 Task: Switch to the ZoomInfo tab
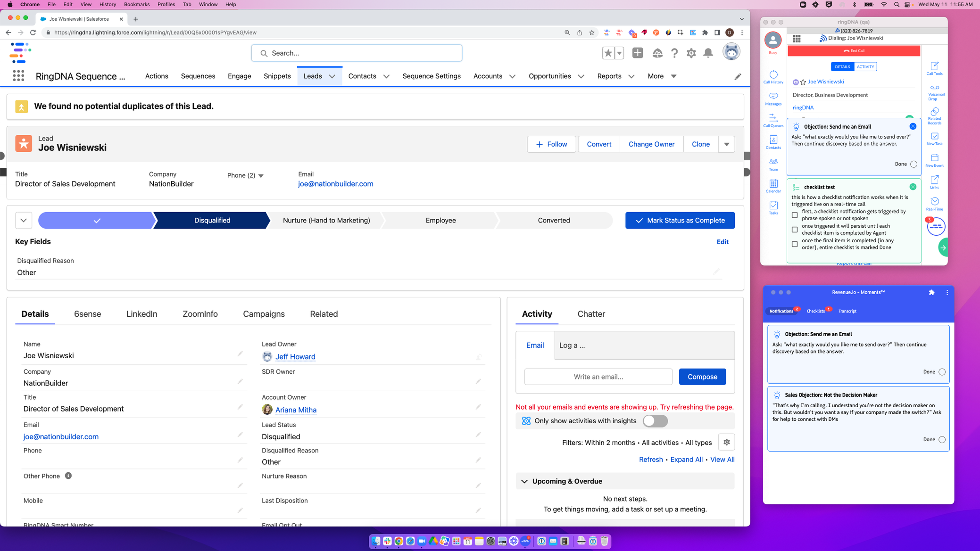pyautogui.click(x=200, y=314)
